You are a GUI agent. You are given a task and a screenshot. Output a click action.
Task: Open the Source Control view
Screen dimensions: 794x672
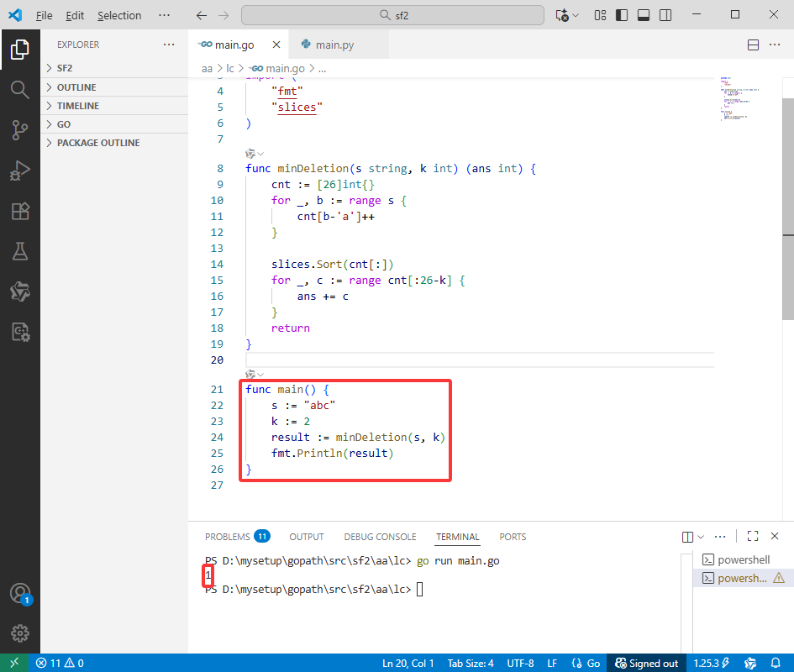pyautogui.click(x=20, y=130)
